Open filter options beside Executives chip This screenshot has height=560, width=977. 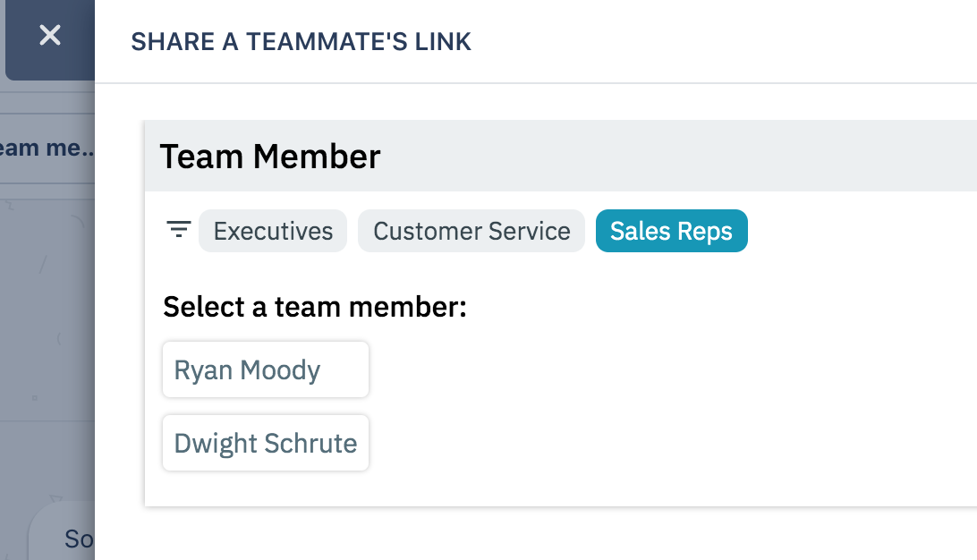coord(179,230)
